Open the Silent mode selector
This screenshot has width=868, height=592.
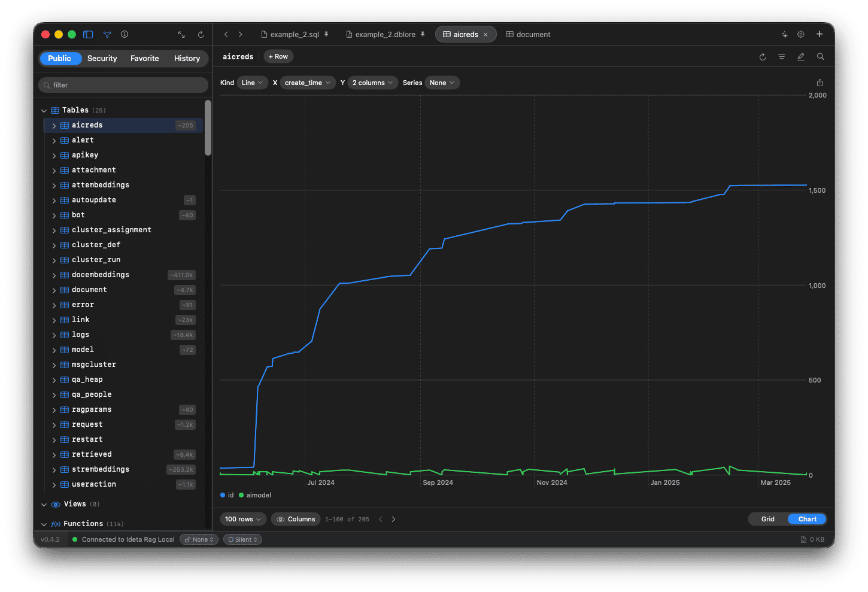tap(242, 539)
